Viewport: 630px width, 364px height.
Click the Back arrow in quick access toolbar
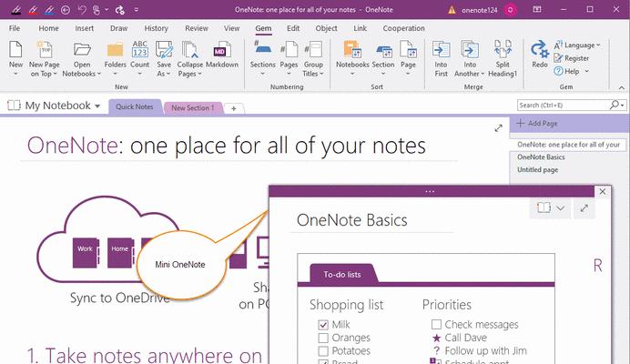66,10
